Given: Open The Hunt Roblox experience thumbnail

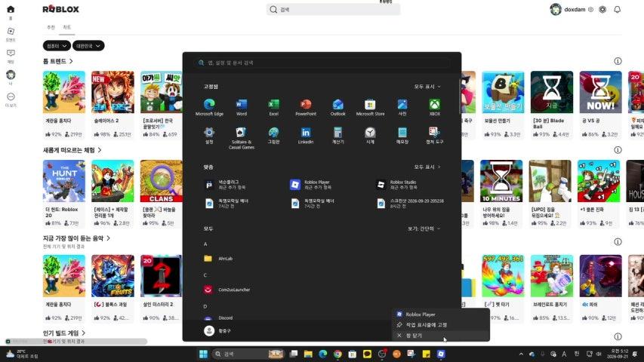Looking at the screenshot, I should pos(64,181).
